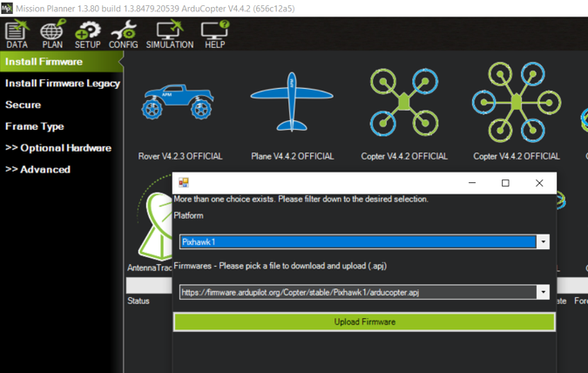The width and height of the screenshot is (588, 373).
Task: Open the SETUP screen
Action: [x=87, y=35]
